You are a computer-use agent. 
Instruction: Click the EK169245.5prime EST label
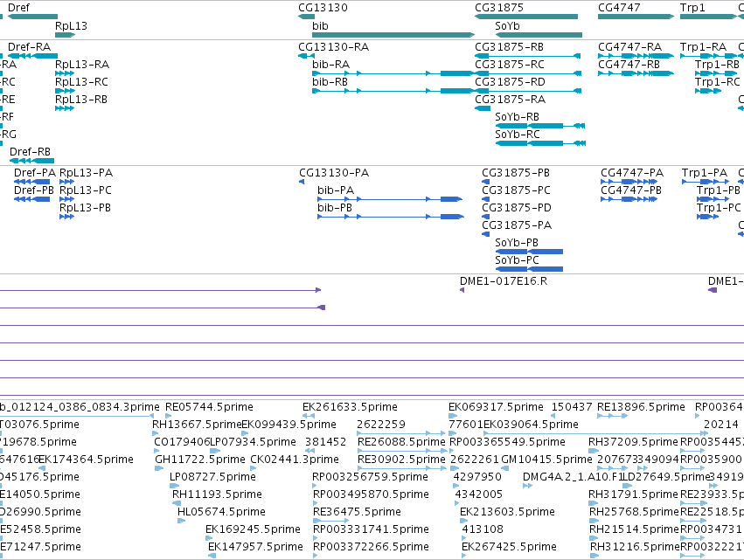253,529
